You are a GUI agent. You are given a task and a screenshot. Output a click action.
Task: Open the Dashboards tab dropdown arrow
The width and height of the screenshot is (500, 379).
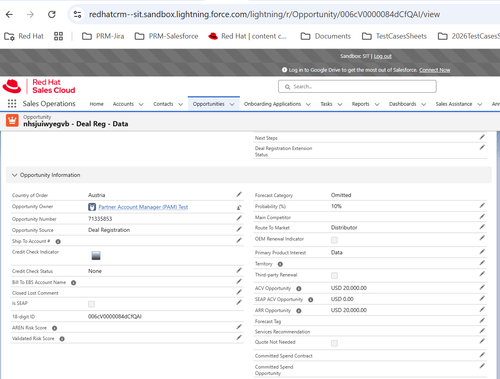tap(424, 104)
